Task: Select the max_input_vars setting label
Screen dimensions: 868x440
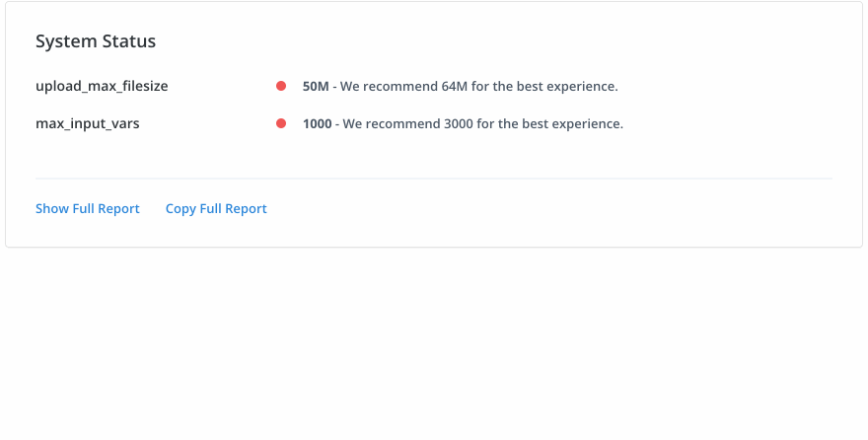Action: (88, 124)
